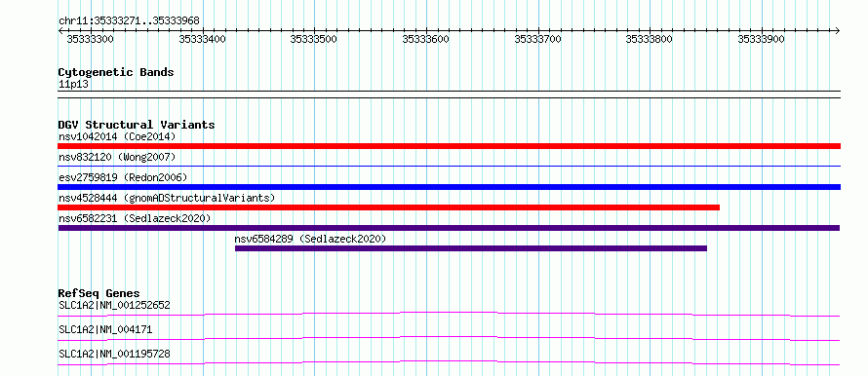The width and height of the screenshot is (868, 376).
Task: Select the red nsv4528444 variant bar
Action: click(x=388, y=207)
